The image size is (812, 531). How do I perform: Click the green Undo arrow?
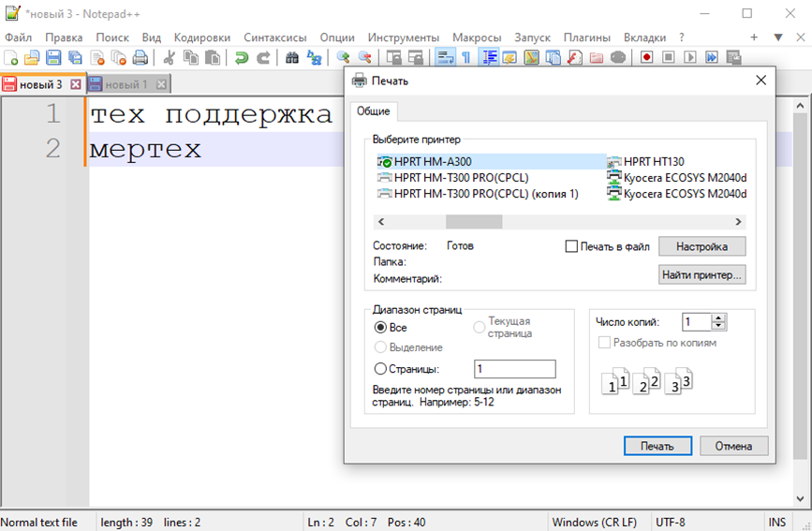[242, 57]
